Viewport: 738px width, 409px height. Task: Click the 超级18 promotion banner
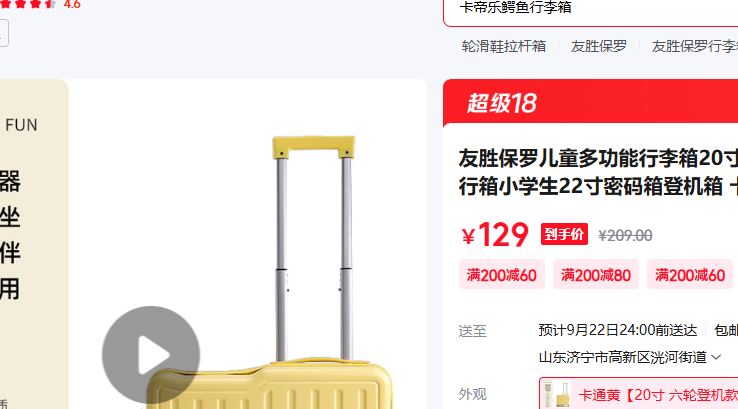pos(590,103)
